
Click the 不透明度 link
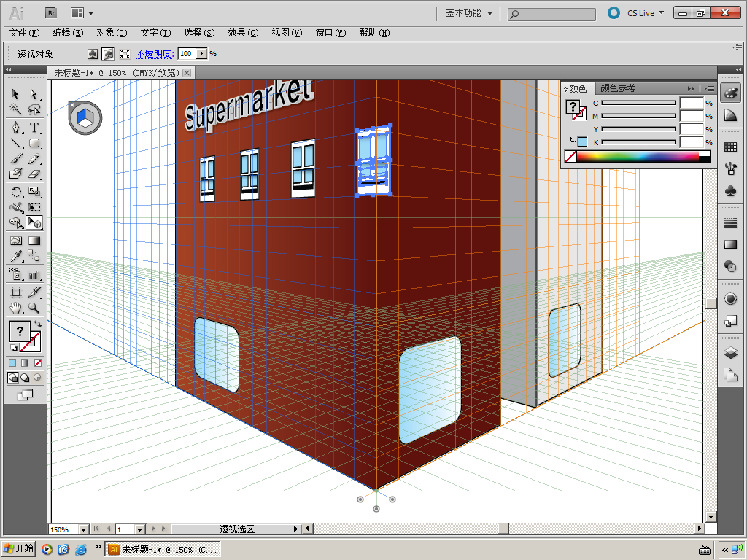click(x=154, y=54)
